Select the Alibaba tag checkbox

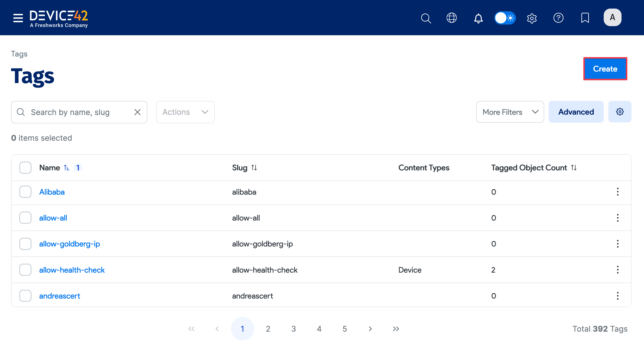coord(25,192)
